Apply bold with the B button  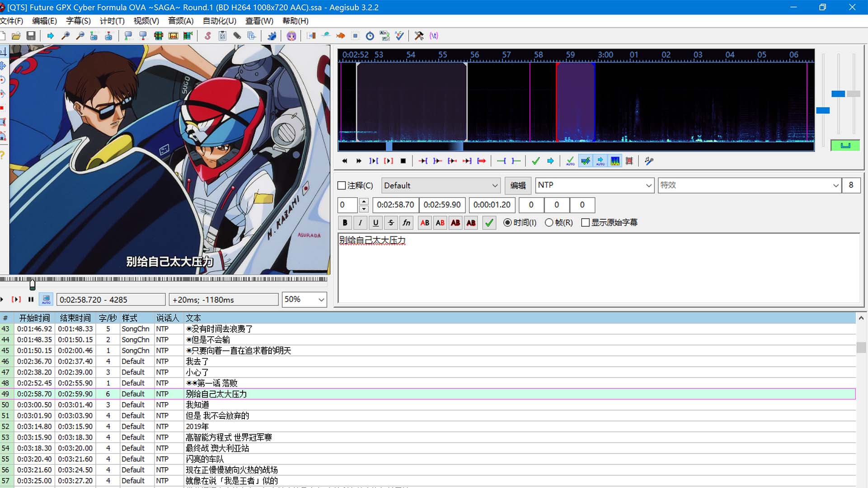(345, 223)
